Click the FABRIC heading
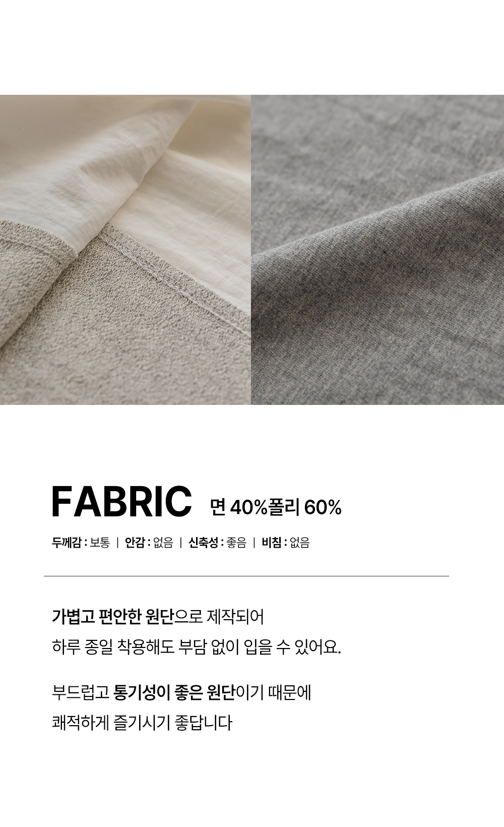 [121, 502]
